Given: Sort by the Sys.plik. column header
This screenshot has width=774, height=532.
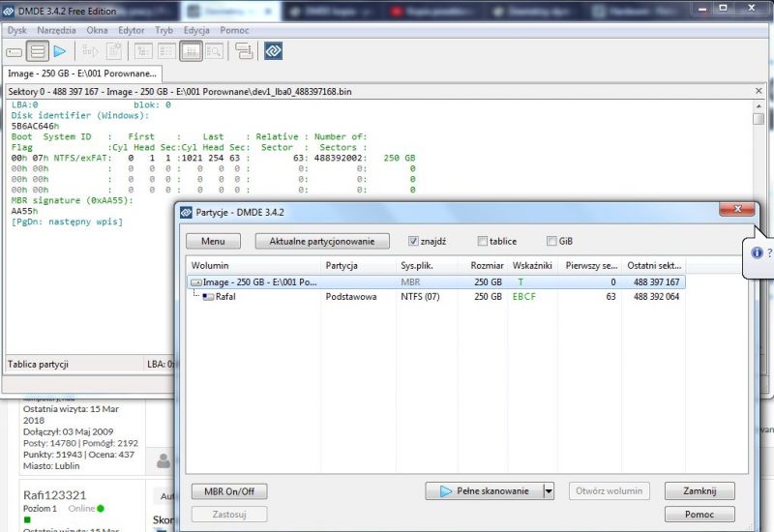Looking at the screenshot, I should pyautogui.click(x=427, y=265).
